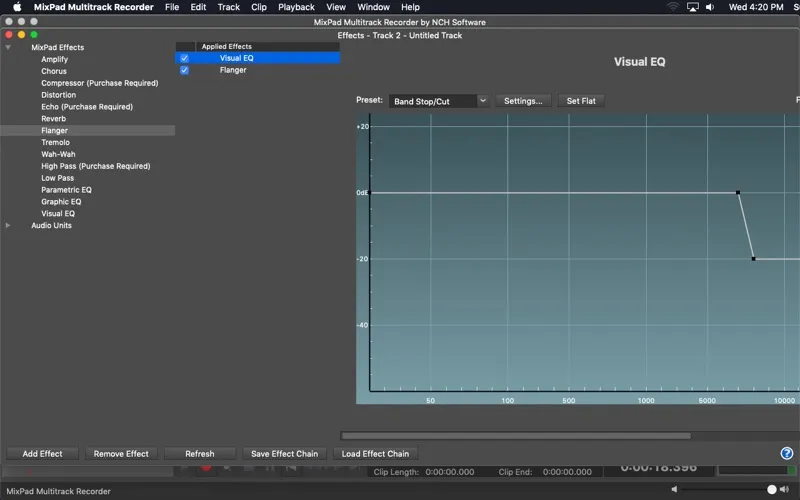
Task: Open the Wi-Fi status icon
Action: (x=673, y=7)
